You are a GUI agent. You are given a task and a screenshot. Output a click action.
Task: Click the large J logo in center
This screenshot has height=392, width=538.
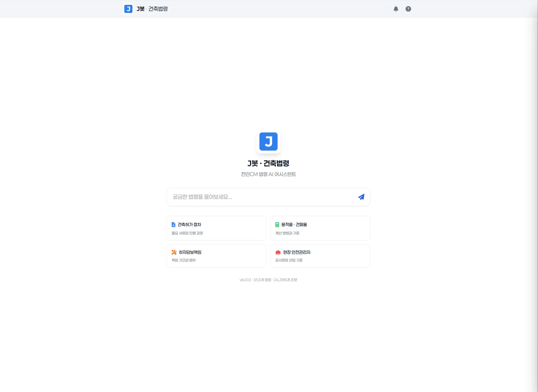point(268,142)
